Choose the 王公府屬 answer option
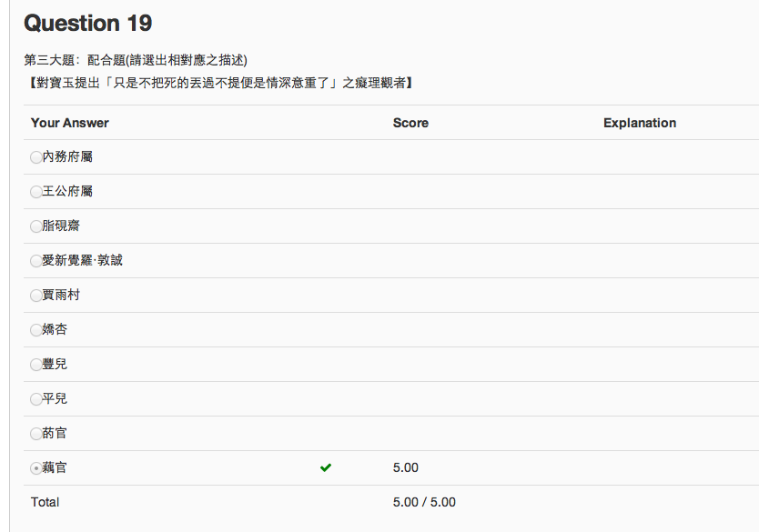The image size is (759, 532). point(36,192)
